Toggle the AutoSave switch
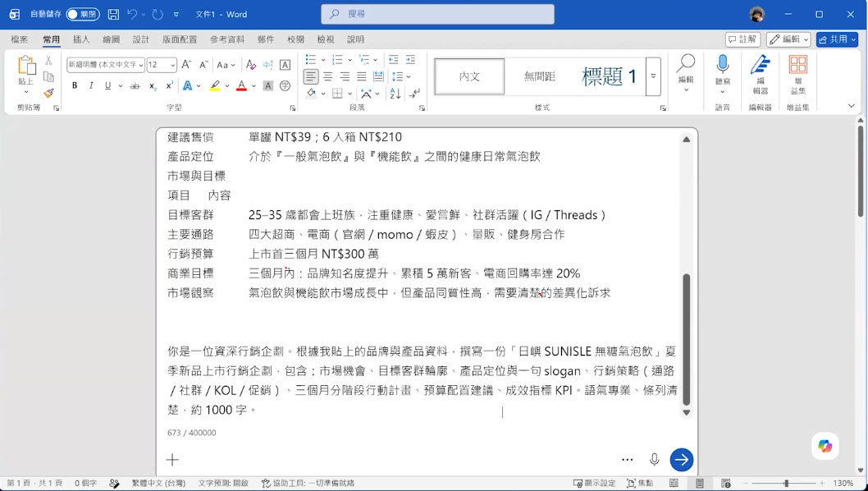The image size is (868, 491). click(83, 15)
